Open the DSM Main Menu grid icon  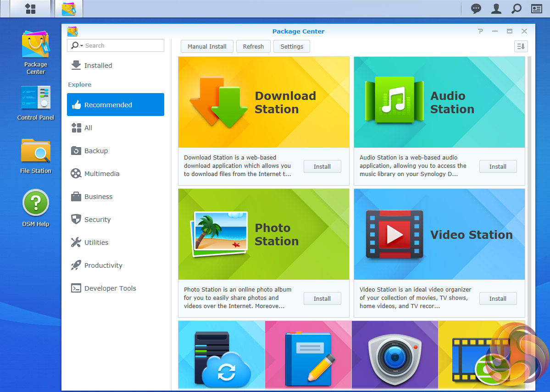tap(30, 8)
